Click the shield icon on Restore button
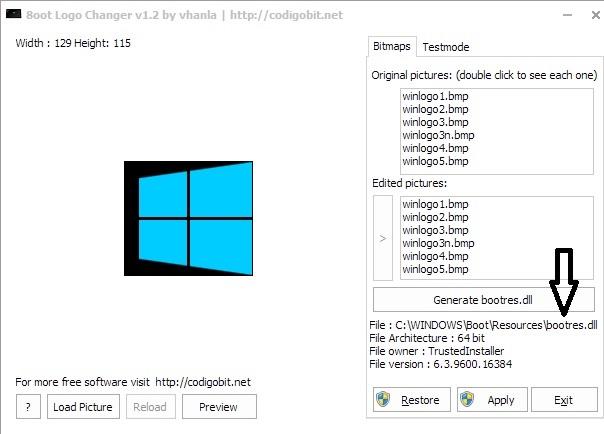604x434 pixels. click(x=383, y=399)
